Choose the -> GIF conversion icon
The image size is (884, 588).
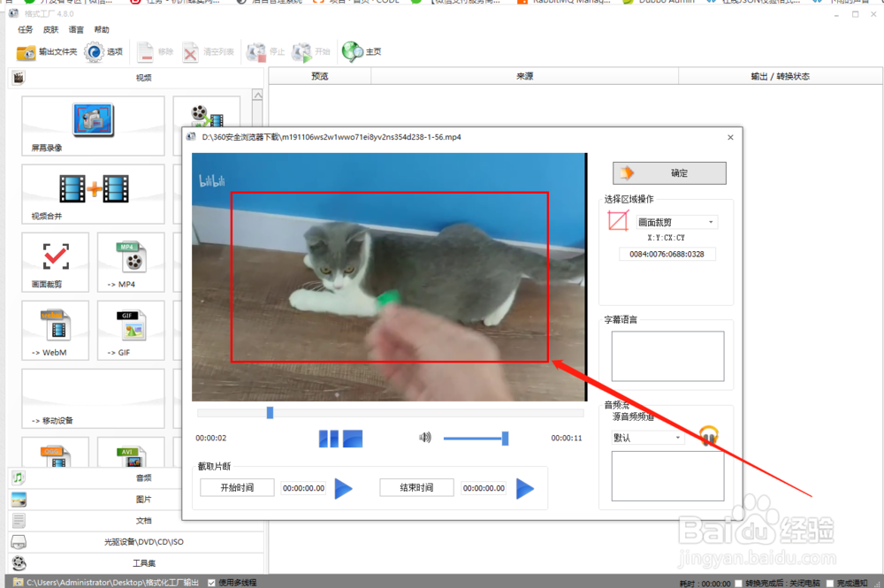[x=131, y=331]
